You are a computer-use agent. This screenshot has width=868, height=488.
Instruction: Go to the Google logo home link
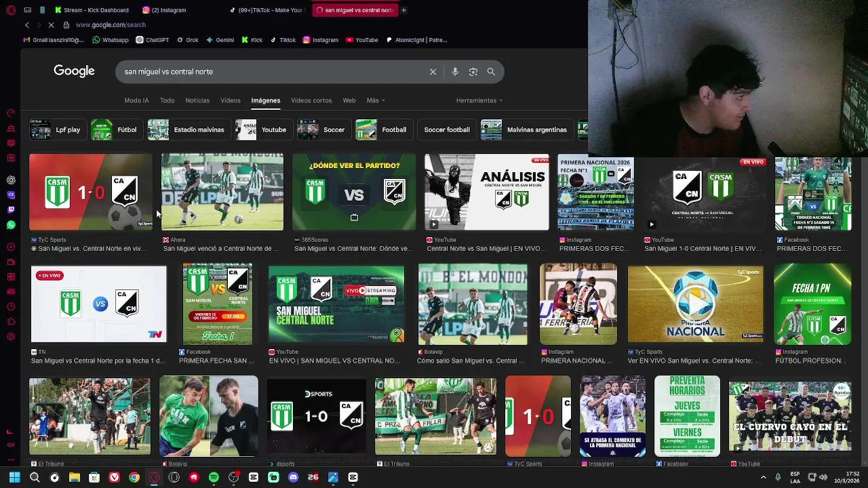(74, 71)
